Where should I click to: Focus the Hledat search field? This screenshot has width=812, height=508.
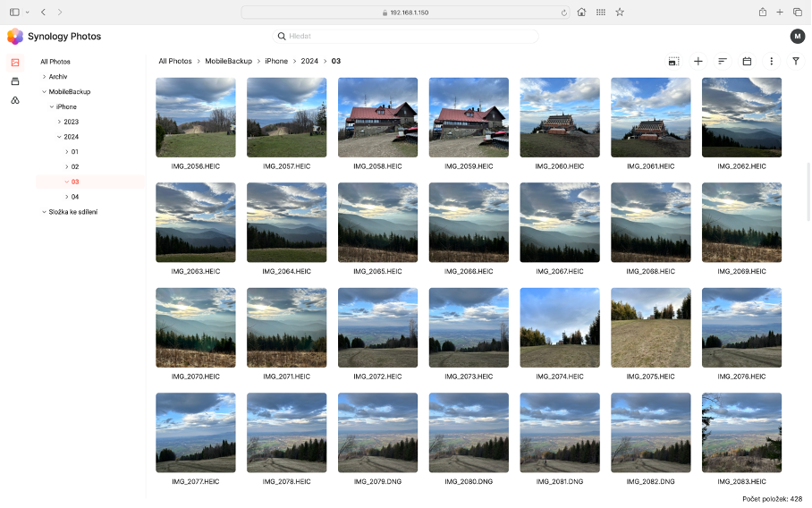point(405,37)
